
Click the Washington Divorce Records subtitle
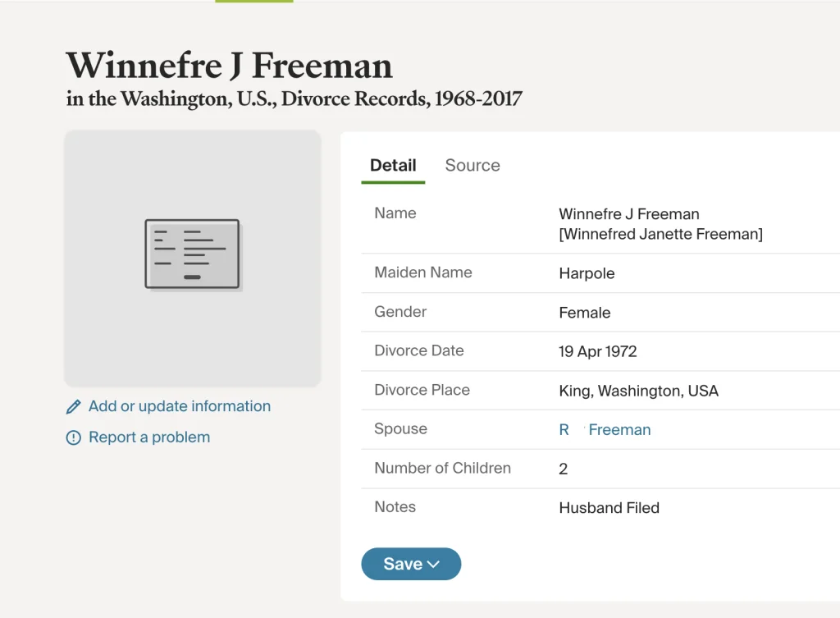(294, 99)
